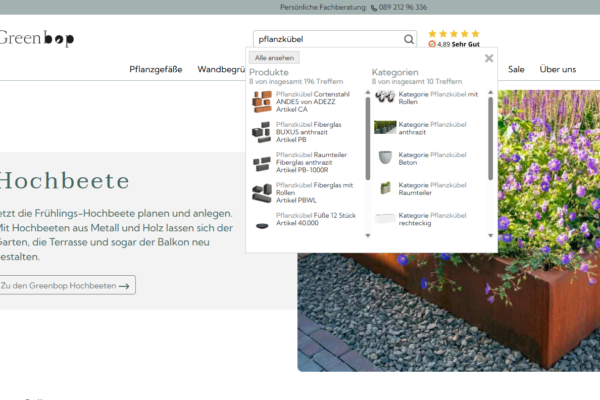Close the search suggestions popup
Viewport: 600px width, 400px height.
489,58
